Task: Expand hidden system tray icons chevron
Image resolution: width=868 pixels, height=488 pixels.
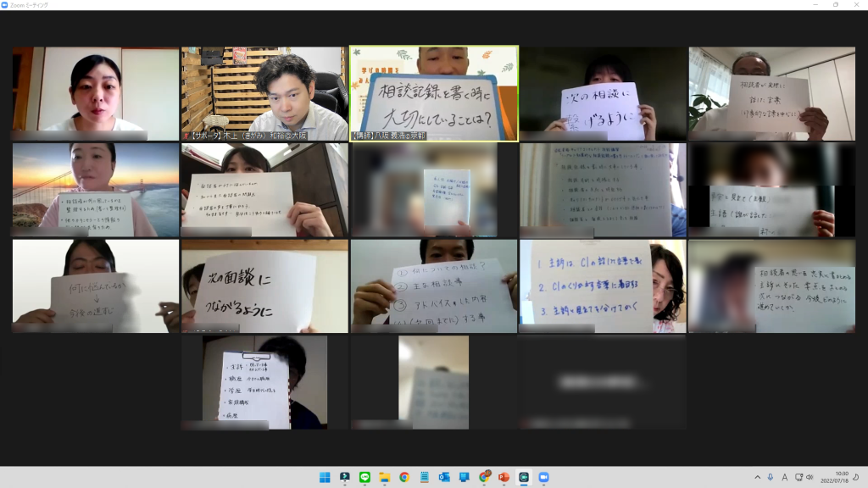Action: point(757,477)
